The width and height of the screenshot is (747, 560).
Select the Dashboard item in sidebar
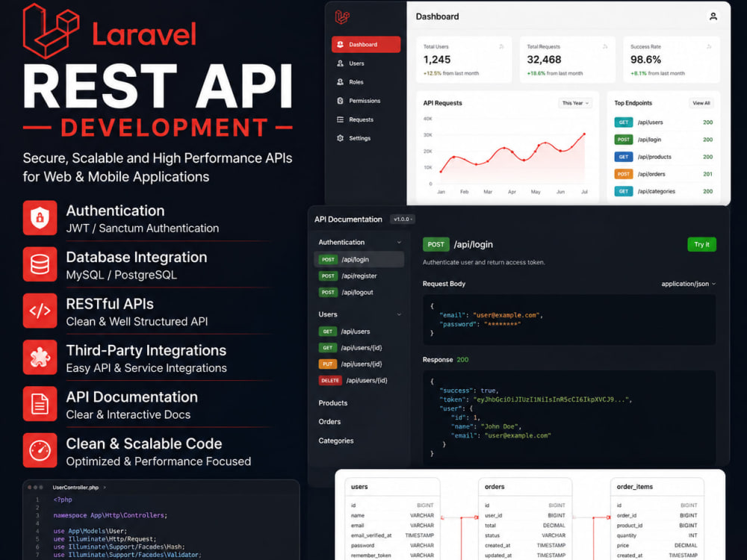(x=366, y=44)
